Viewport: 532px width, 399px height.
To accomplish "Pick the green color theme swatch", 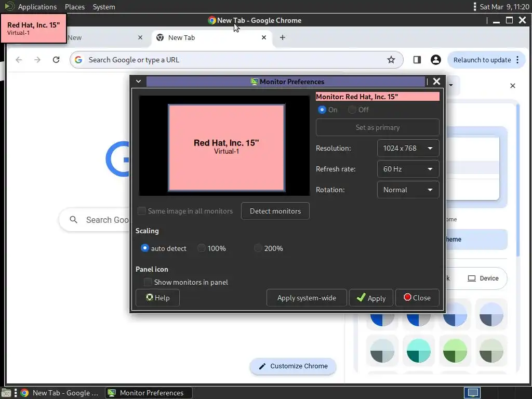I will [455, 351].
